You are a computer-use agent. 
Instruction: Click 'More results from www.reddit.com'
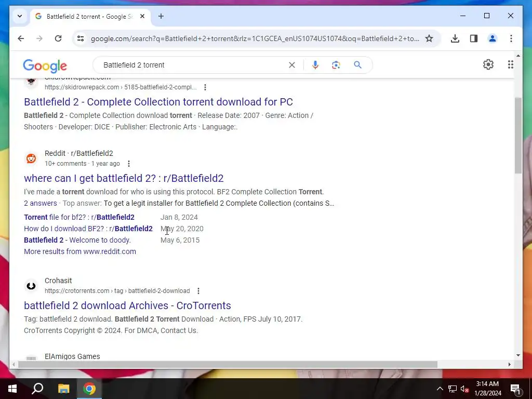tap(80, 252)
